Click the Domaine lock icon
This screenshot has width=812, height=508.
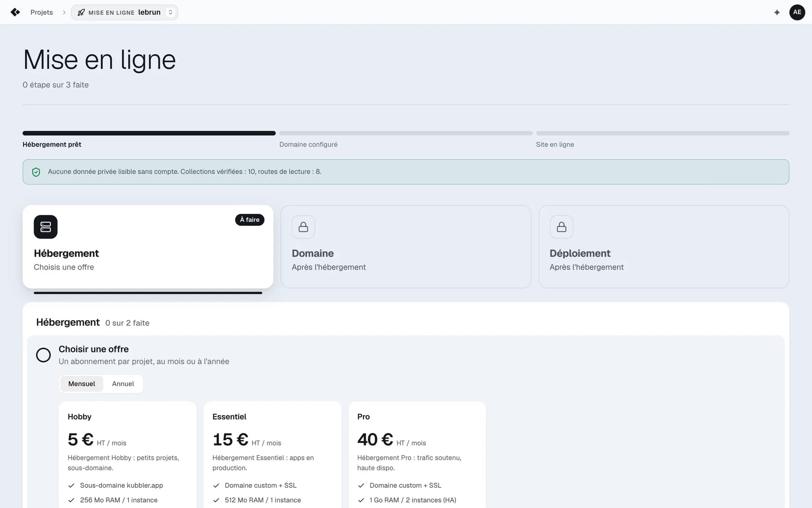304,227
